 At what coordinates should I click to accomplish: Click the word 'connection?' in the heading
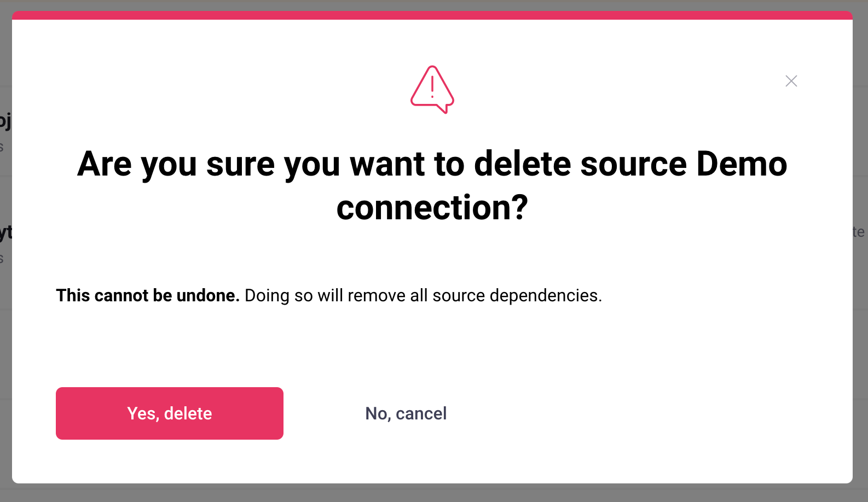(432, 208)
